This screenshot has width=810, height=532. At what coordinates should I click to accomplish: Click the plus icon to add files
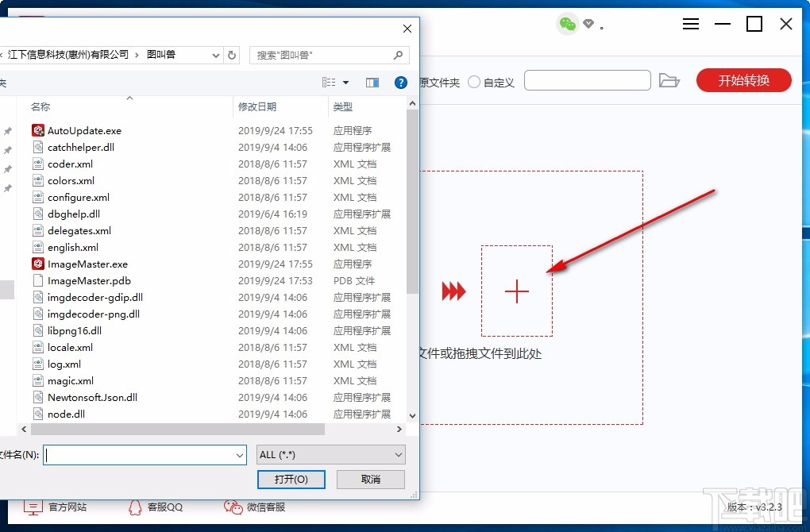coord(517,291)
